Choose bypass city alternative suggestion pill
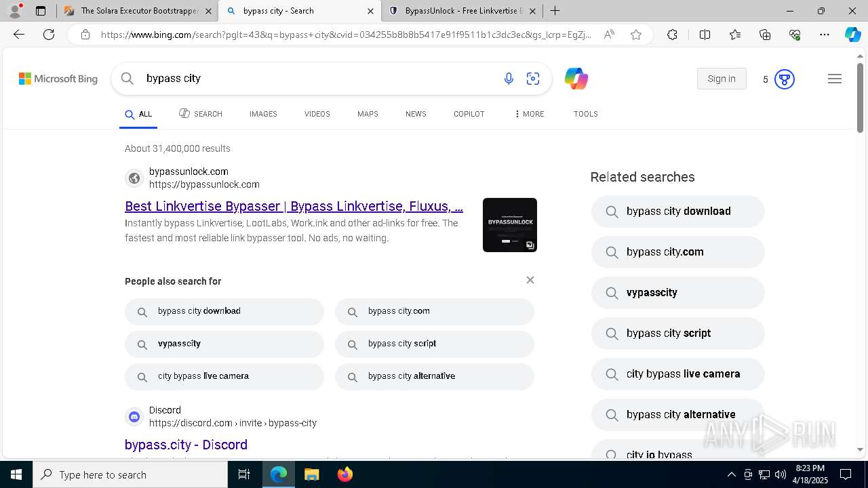Viewport: 868px width, 488px height. pos(435,376)
